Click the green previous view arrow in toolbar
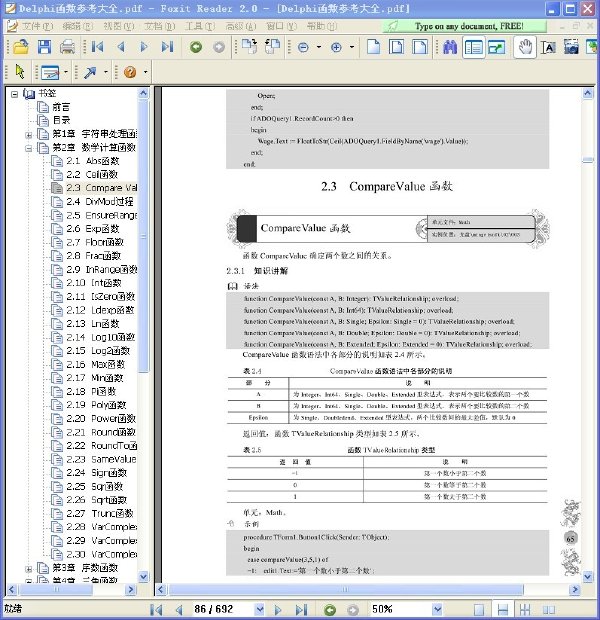The image size is (600, 620). tap(196, 47)
